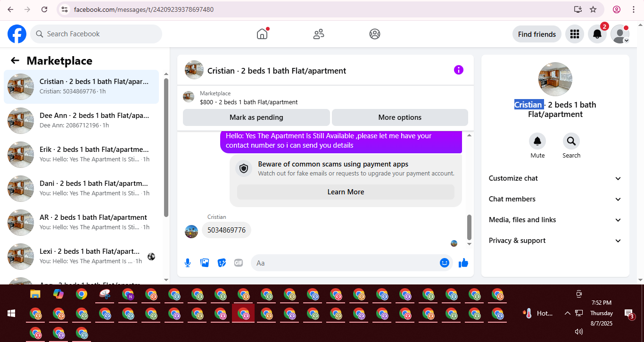
Task: Bookmark this page with the star
Action: pos(593,9)
